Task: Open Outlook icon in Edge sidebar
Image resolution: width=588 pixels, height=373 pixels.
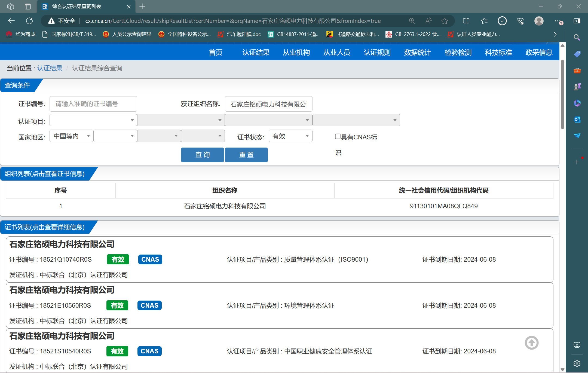Action: click(x=577, y=120)
